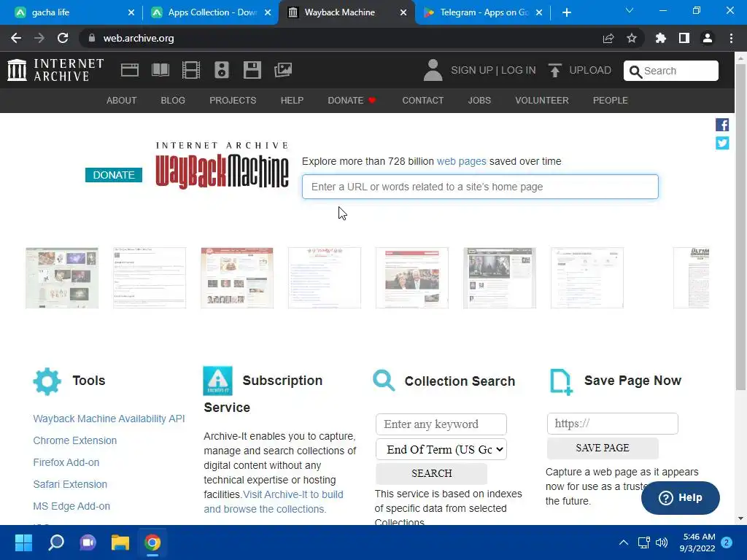
Task: Click the Visit Archive-It link
Action: click(274, 502)
